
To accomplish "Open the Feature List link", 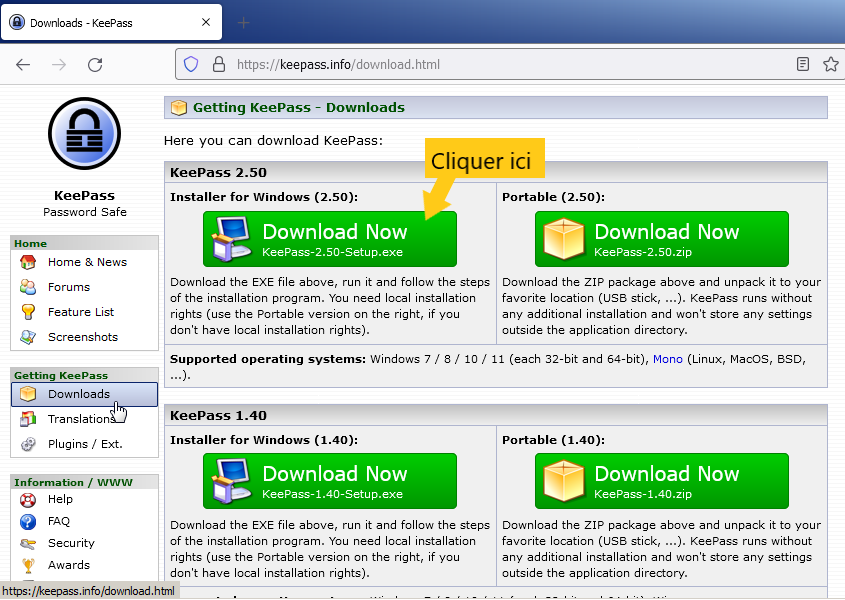I will (x=81, y=312).
